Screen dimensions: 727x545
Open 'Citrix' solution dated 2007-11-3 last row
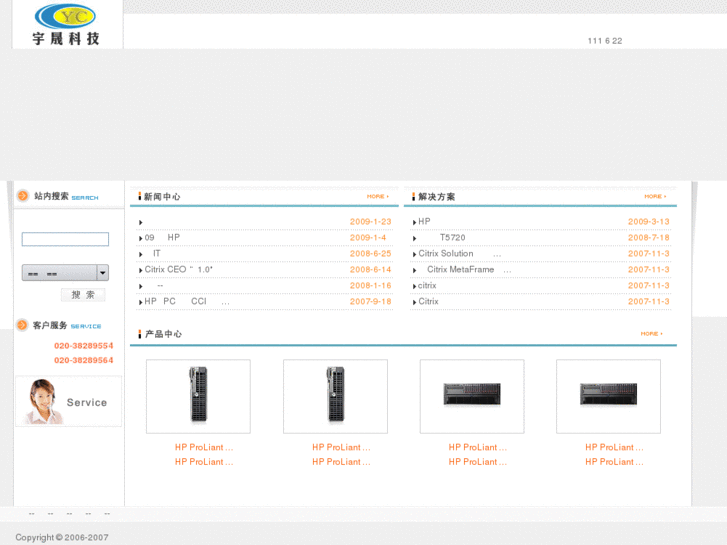tap(428, 301)
